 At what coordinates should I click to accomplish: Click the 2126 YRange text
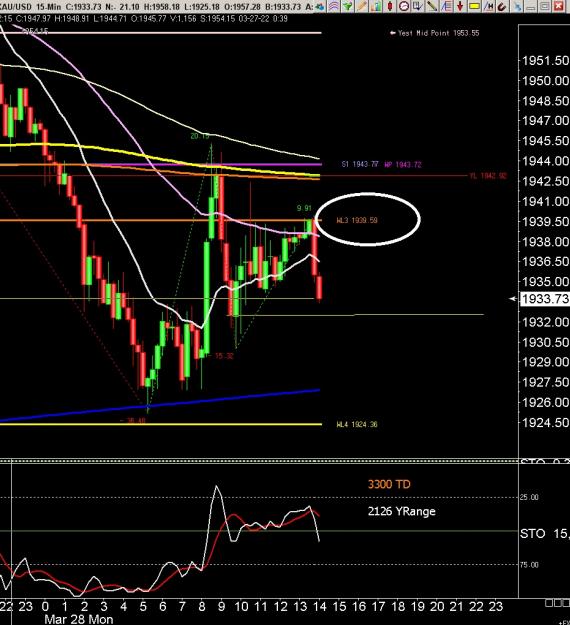click(x=401, y=511)
